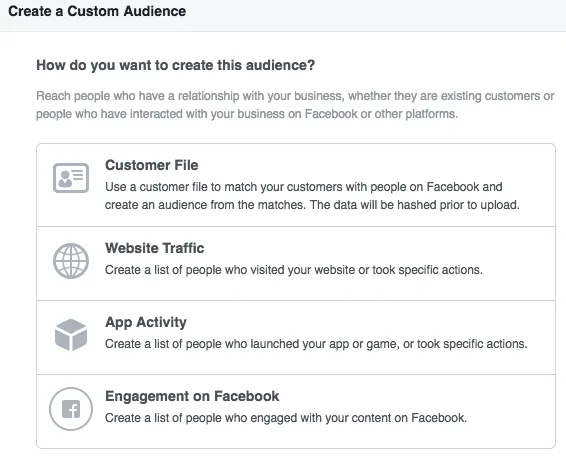Viewport: 566px width, 460px height.
Task: Click the 'data will be hashed prior to upload' sentence
Action: tap(414, 205)
